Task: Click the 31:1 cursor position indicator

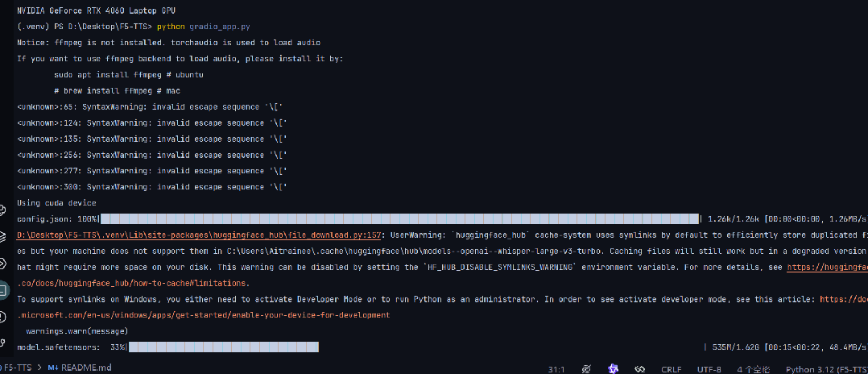Action: click(x=555, y=368)
